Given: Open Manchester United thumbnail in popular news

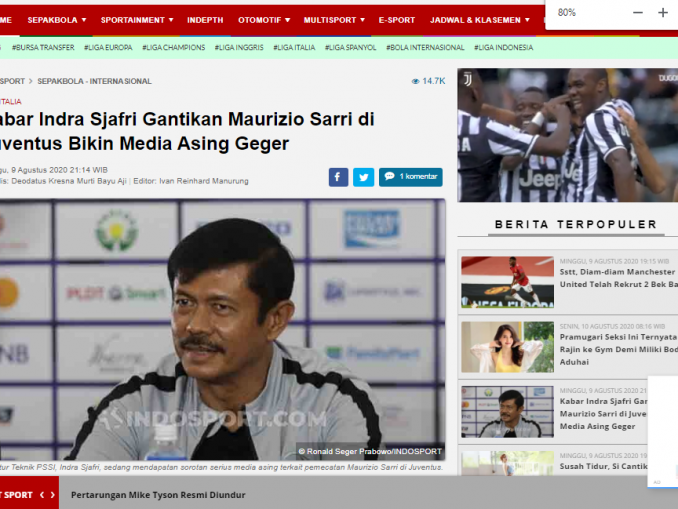Looking at the screenshot, I should pyautogui.click(x=507, y=282).
